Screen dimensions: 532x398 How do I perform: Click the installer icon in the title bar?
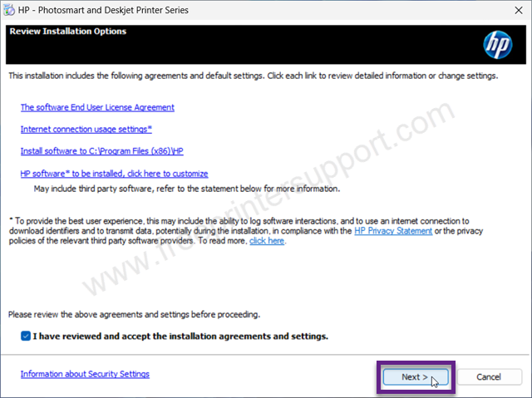pyautogui.click(x=9, y=10)
